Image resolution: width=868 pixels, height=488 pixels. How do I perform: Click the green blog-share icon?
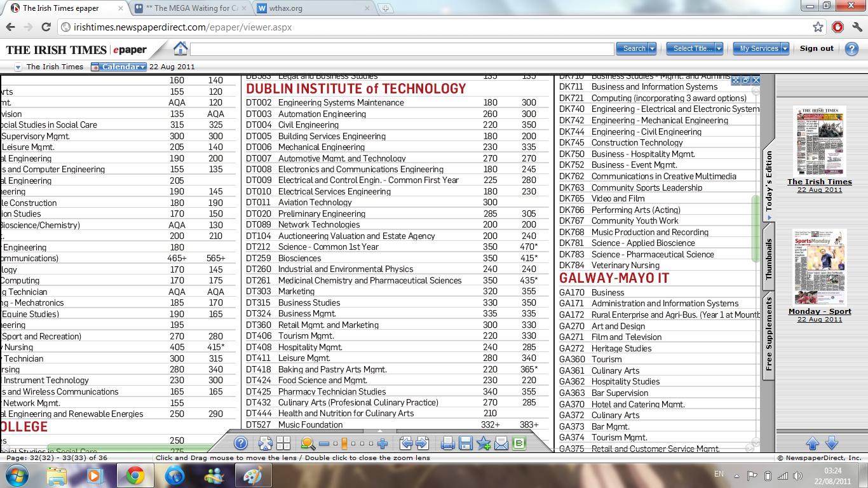click(x=519, y=443)
